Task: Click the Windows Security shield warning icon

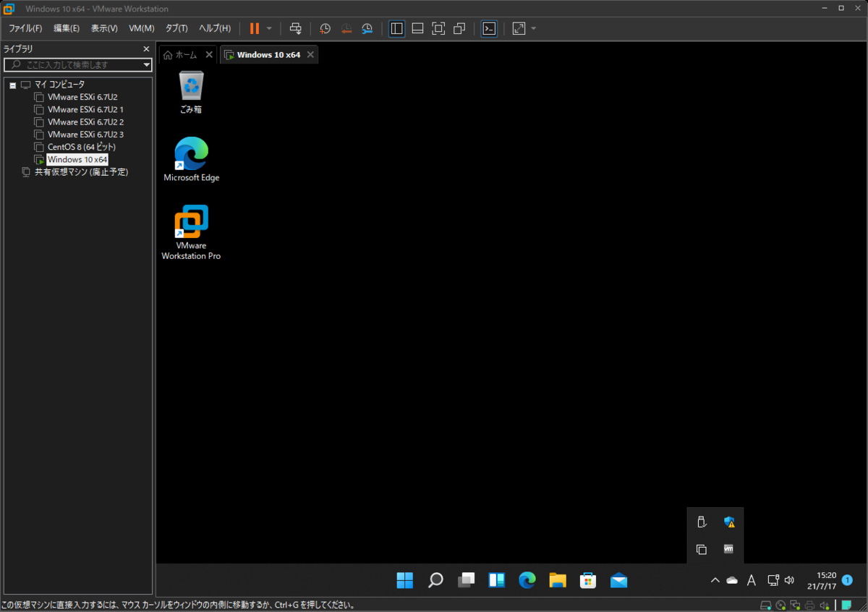Action: [x=729, y=522]
